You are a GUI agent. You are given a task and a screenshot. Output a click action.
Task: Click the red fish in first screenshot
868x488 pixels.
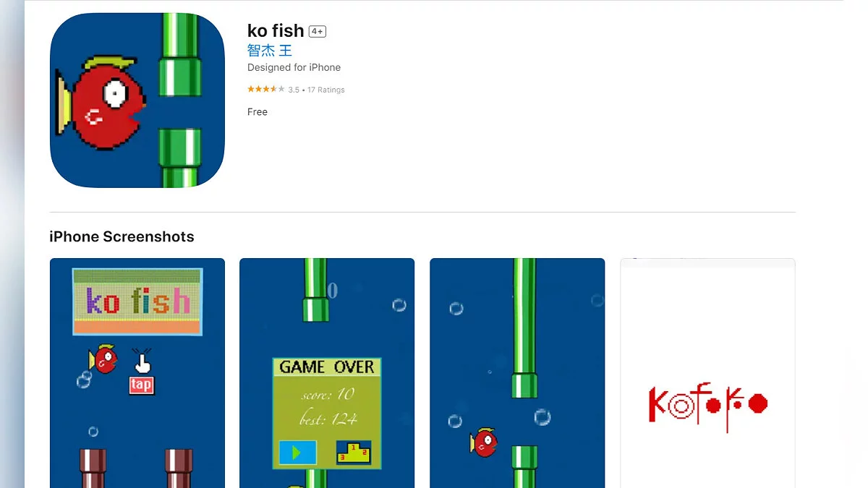point(103,358)
